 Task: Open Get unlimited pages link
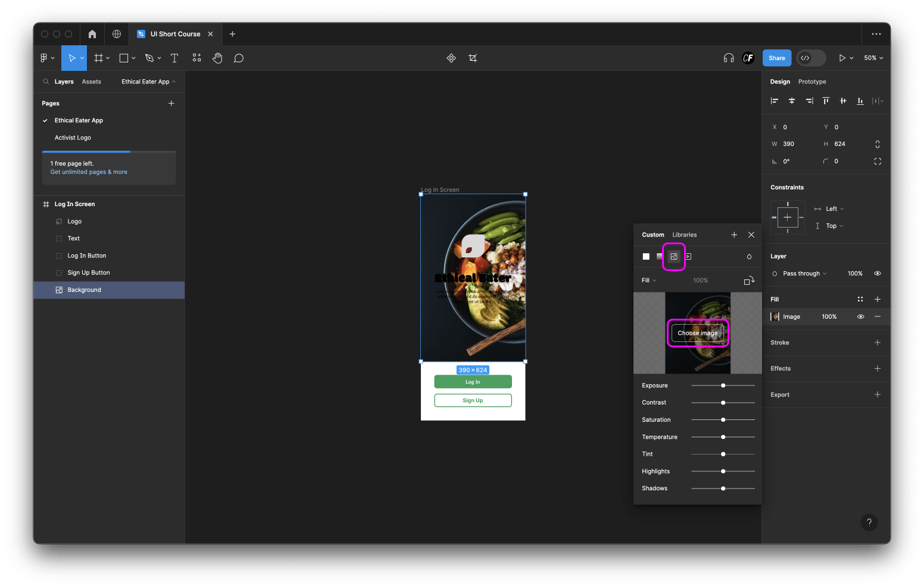tap(88, 172)
